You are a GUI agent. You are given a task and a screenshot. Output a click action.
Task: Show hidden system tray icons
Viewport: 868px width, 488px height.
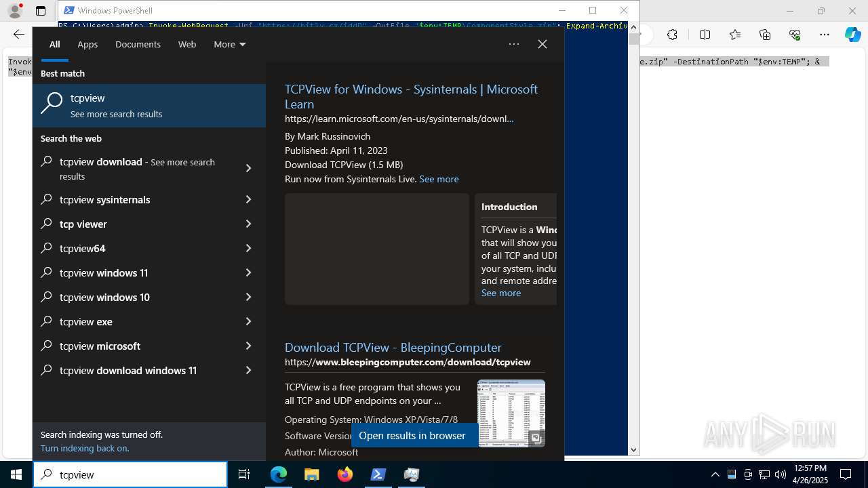(715, 474)
